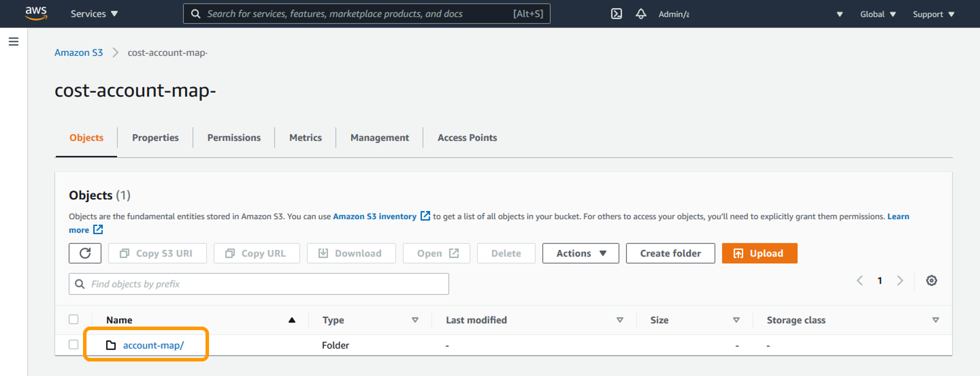
Task: Click the folder icon beside account-map/
Action: click(111, 345)
